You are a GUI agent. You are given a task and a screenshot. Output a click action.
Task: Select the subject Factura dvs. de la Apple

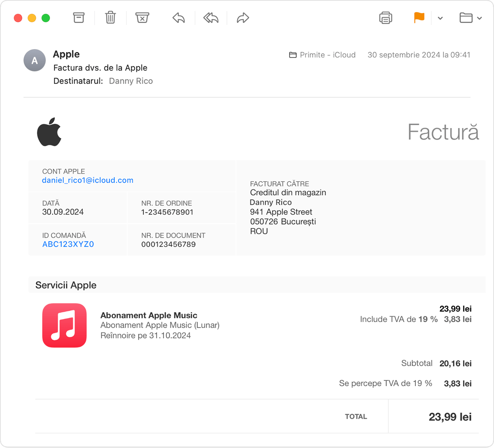tap(100, 68)
